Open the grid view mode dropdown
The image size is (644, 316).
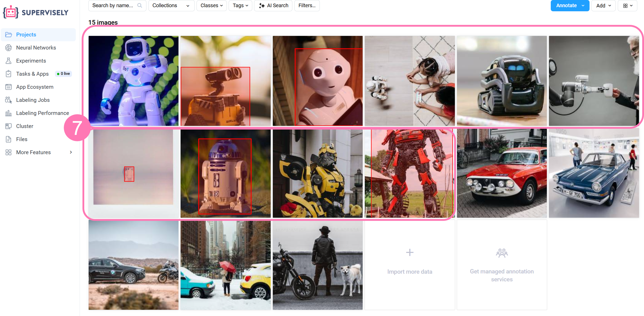[x=627, y=5]
